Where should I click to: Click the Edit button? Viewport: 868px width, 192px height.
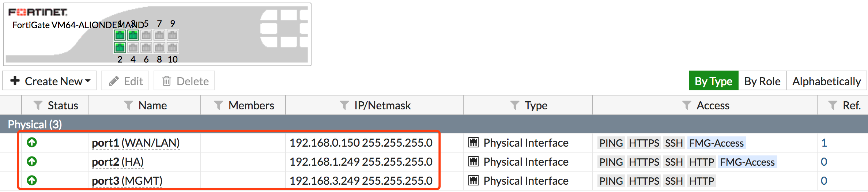[x=125, y=81]
